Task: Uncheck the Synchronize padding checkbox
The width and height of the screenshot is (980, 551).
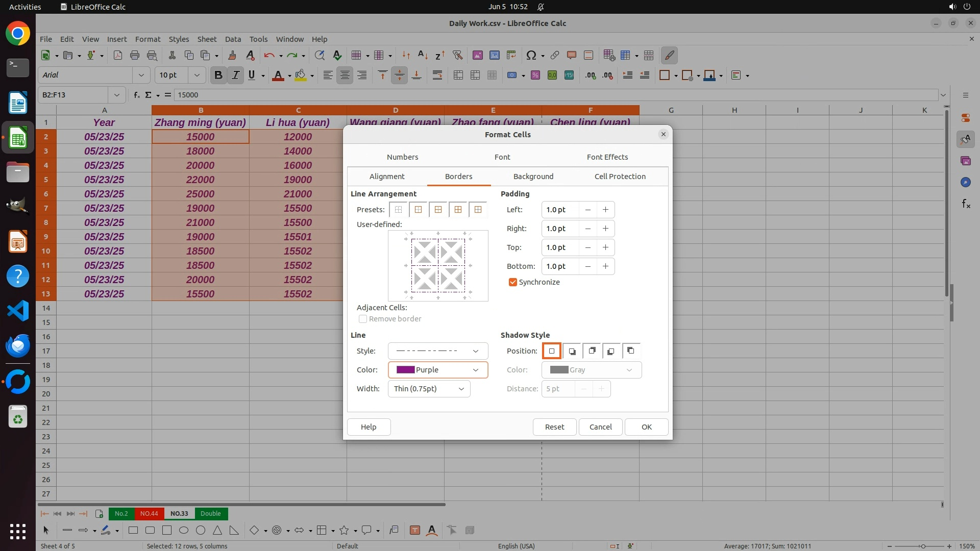Action: point(513,282)
